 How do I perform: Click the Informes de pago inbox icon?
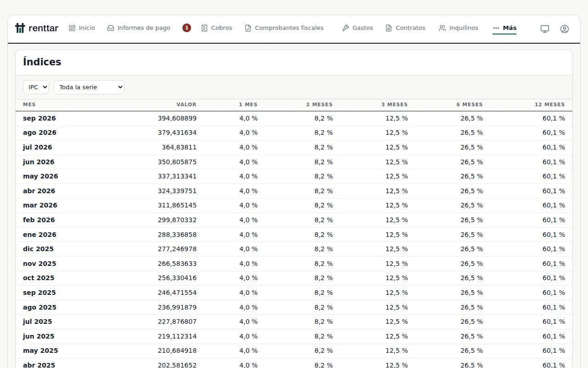(111, 28)
